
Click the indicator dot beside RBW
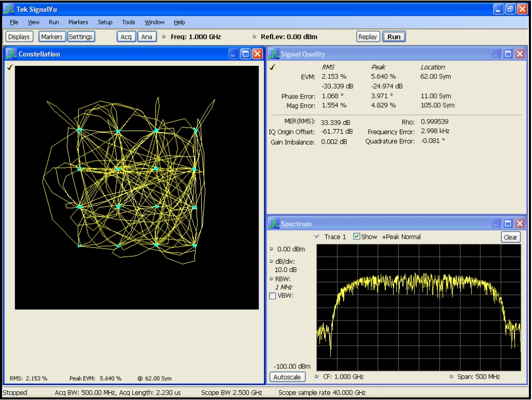click(271, 279)
